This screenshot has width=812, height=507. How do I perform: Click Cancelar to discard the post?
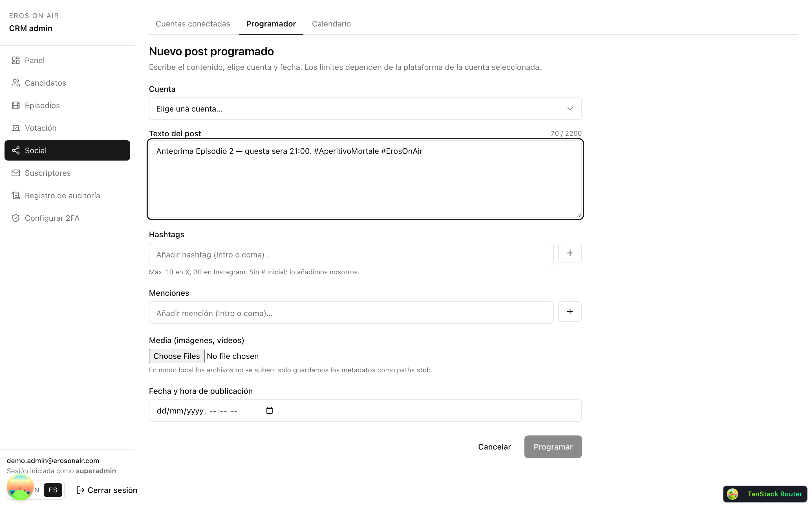494,447
